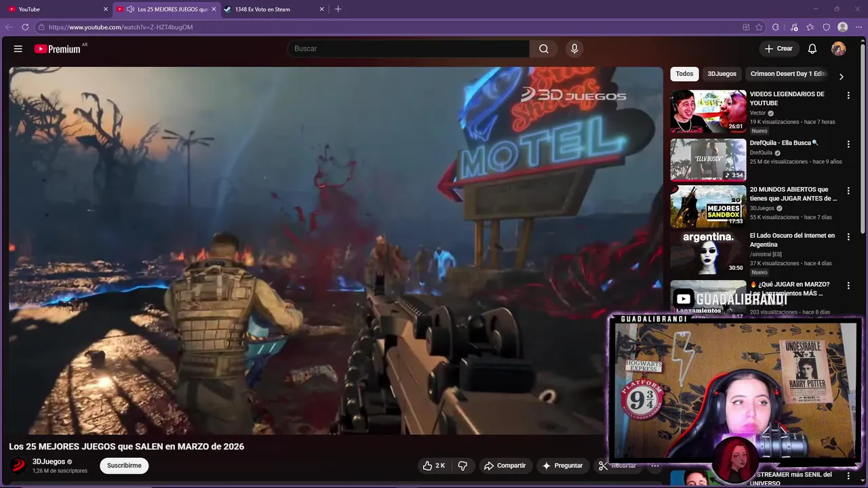Open the YouTube account avatar menu
The height and width of the screenshot is (488, 868).
[x=839, y=49]
